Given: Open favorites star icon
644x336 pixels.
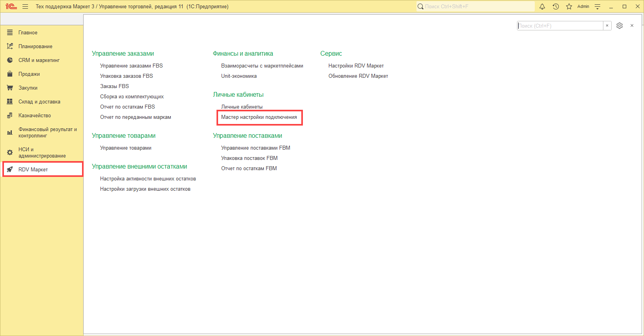Looking at the screenshot, I should click(569, 6).
